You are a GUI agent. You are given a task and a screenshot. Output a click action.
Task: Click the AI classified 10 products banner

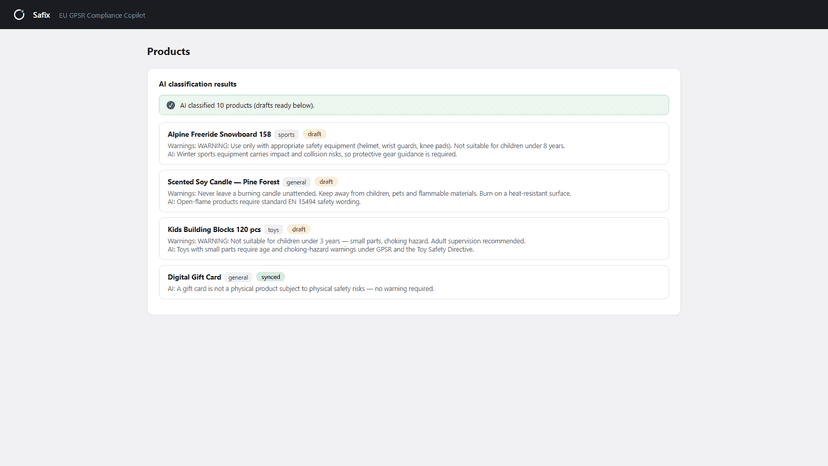414,105
